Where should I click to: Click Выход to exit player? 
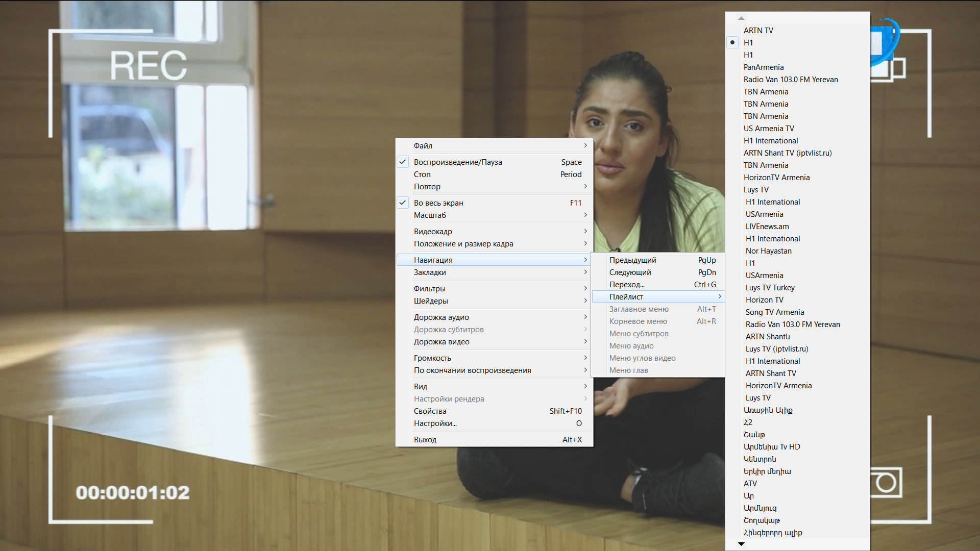(425, 440)
